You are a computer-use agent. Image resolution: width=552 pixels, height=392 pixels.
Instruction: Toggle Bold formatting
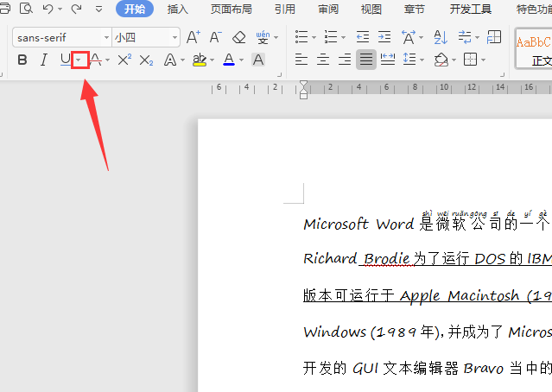coord(22,60)
